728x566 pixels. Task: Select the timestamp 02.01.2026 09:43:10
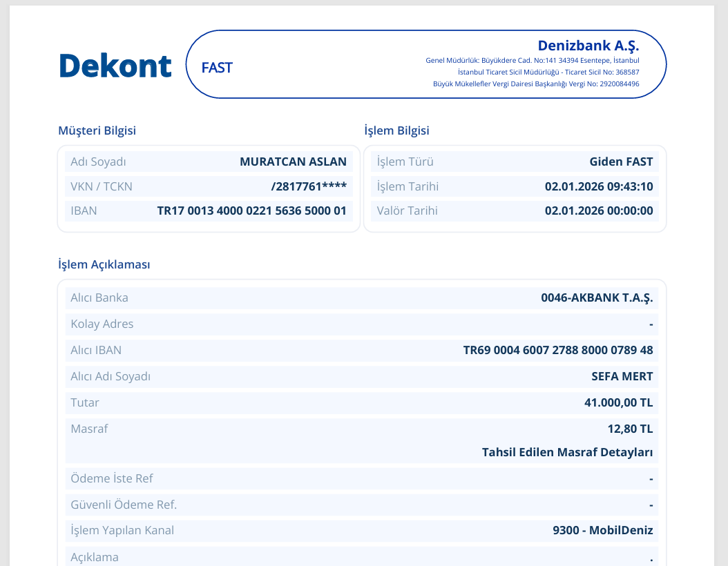[x=599, y=186]
